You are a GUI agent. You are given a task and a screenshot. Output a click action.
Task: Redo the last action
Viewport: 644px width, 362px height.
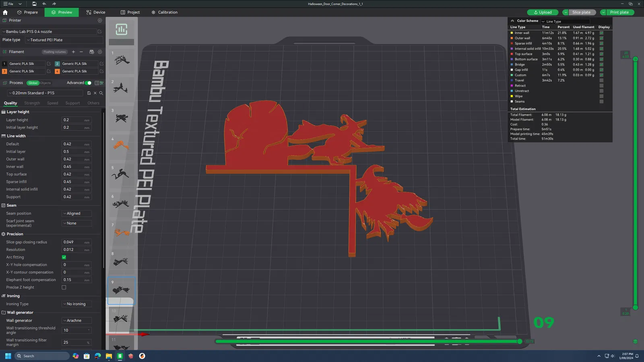[54, 4]
